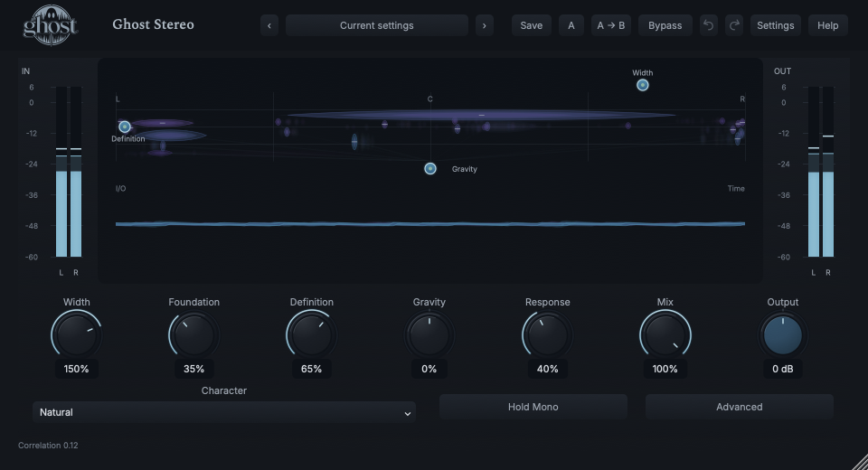Click the undo arrow icon
This screenshot has height=470, width=868.
pos(708,25)
